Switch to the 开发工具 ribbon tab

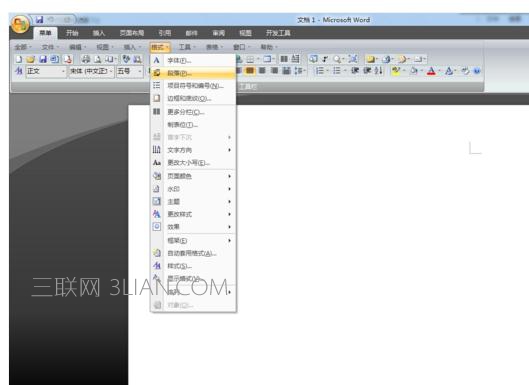[278, 33]
